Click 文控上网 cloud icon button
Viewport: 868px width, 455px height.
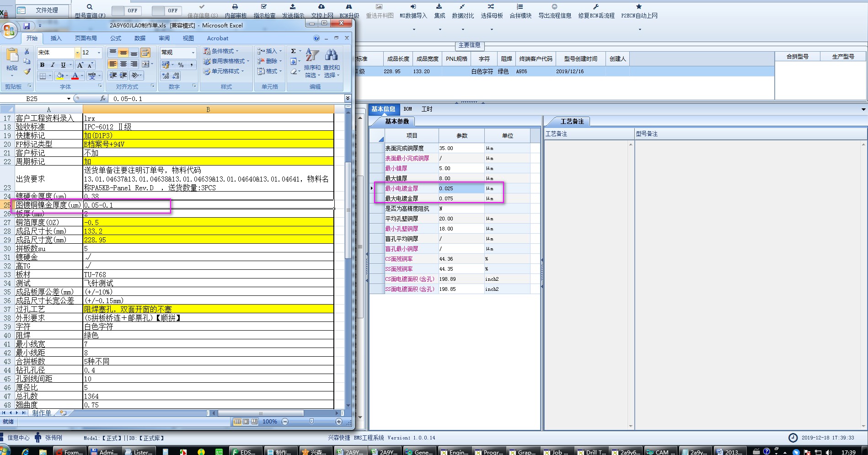click(322, 11)
